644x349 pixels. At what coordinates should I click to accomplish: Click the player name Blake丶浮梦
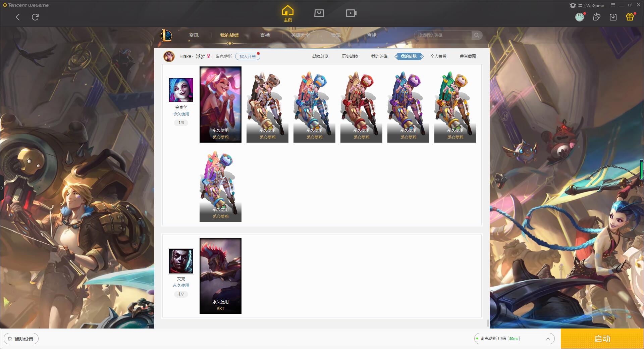tap(192, 56)
